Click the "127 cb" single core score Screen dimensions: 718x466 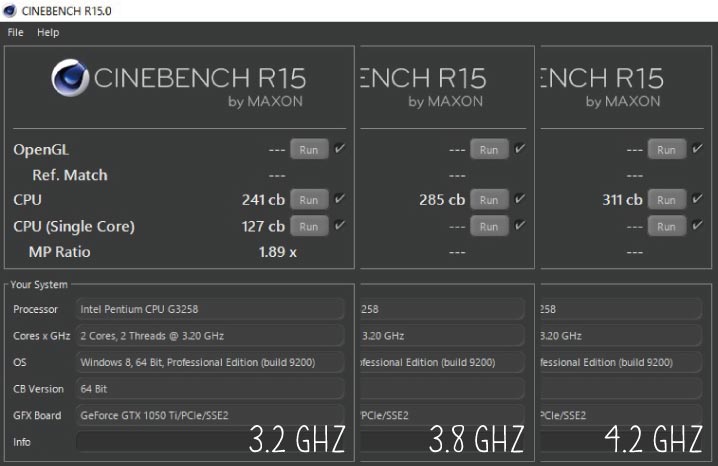[x=263, y=226]
